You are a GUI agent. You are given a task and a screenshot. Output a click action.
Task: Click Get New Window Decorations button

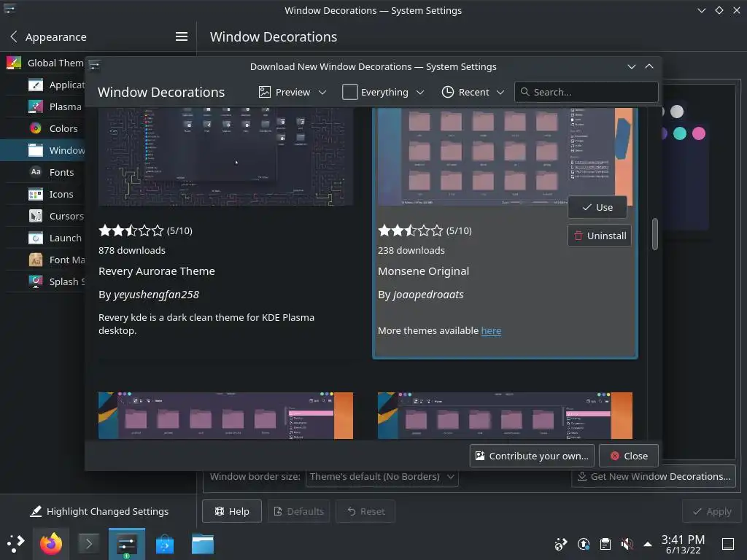coord(654,477)
